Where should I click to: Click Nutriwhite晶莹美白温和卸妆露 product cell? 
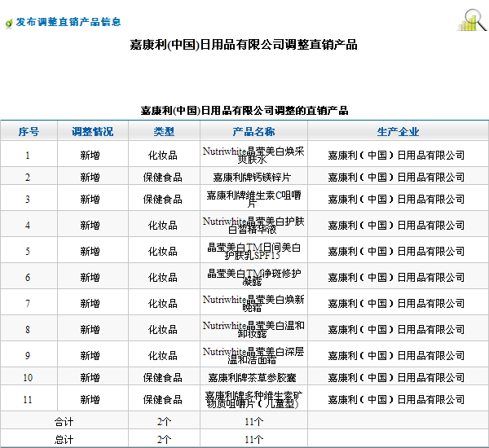point(253,329)
